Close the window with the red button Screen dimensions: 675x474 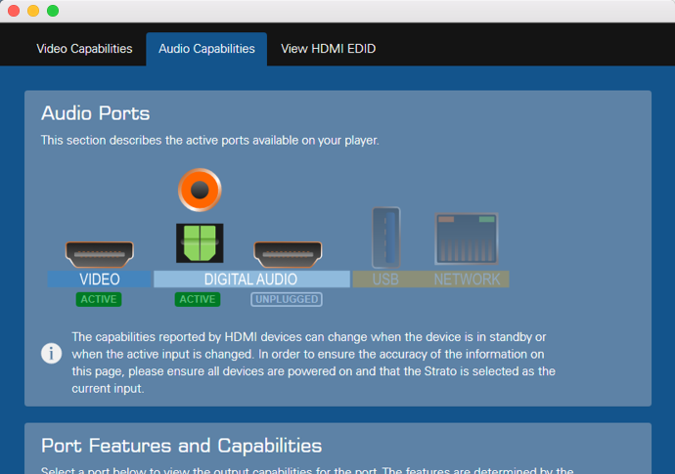coord(13,11)
